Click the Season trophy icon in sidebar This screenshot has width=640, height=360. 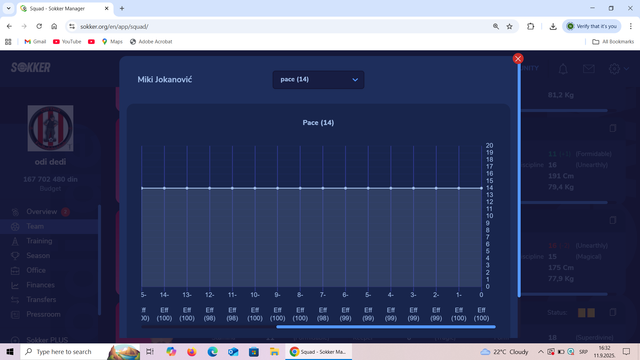[15, 256]
